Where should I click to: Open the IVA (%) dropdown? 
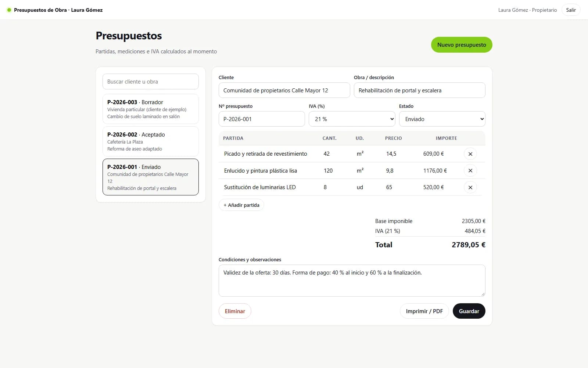pos(352,119)
